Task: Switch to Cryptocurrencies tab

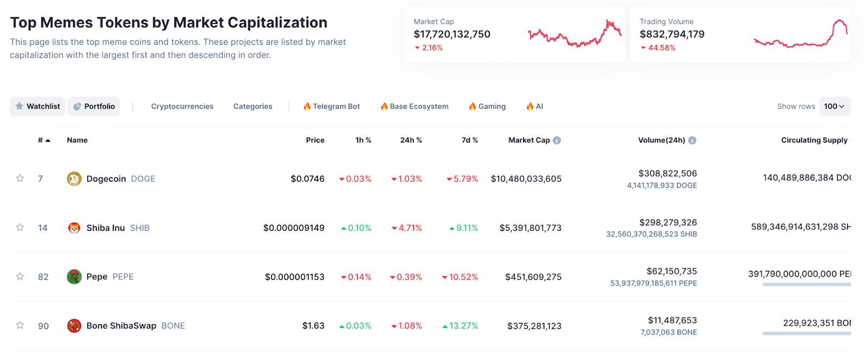Action: 182,106
